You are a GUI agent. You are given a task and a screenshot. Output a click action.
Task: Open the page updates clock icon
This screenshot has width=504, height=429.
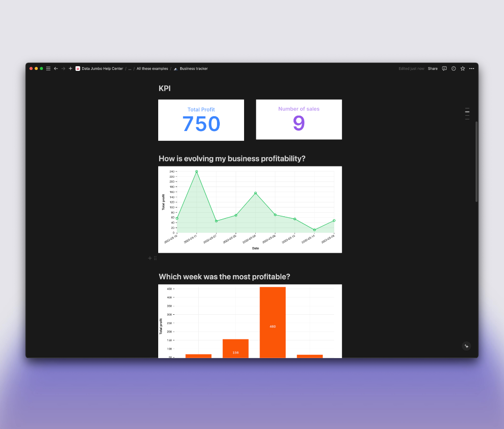454,69
